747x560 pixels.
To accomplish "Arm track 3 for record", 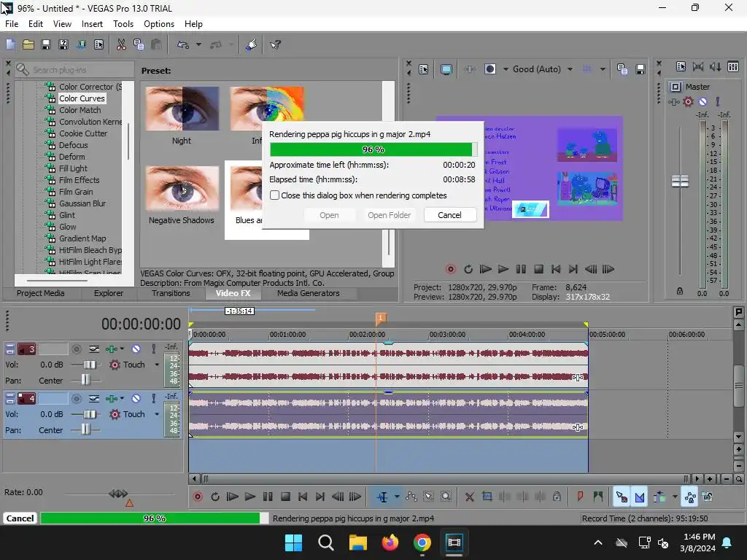I will tap(76, 349).
